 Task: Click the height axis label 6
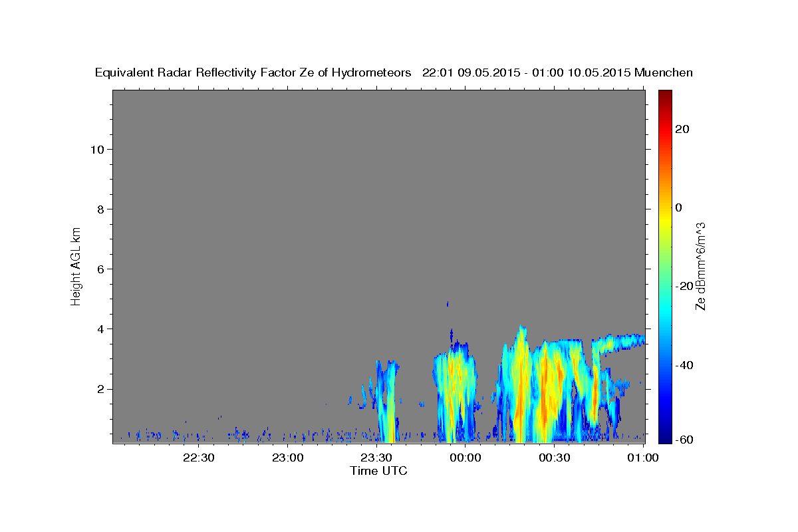(99, 269)
